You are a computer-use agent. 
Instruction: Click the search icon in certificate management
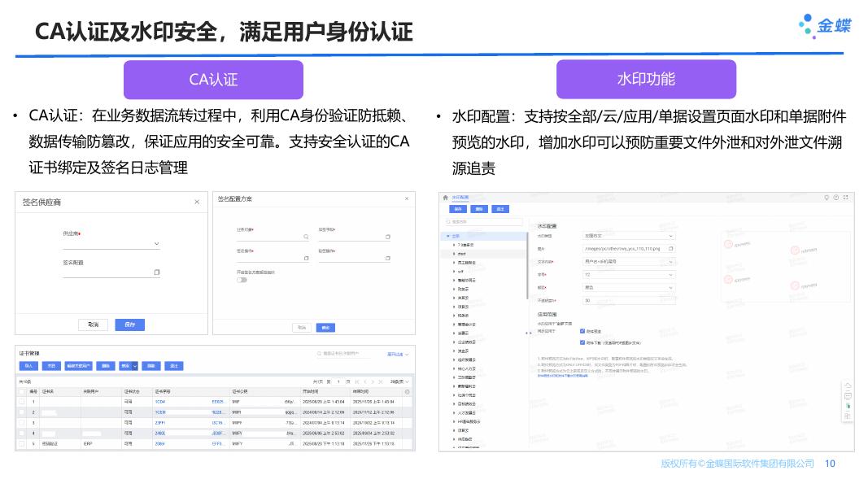(x=318, y=353)
